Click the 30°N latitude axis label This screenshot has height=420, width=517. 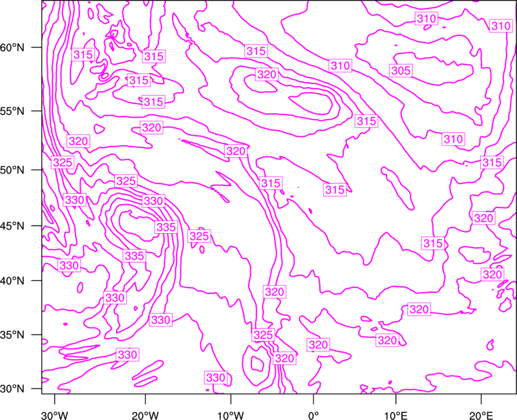12,389
